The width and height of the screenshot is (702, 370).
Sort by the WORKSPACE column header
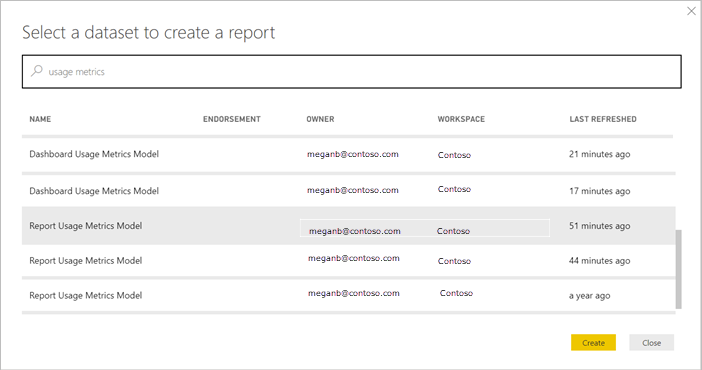[461, 119]
